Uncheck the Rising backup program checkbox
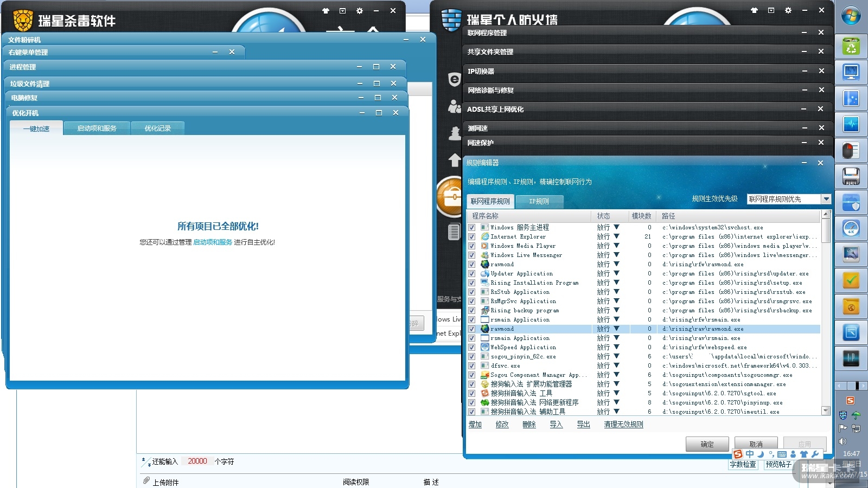The height and width of the screenshot is (488, 868). (x=471, y=311)
